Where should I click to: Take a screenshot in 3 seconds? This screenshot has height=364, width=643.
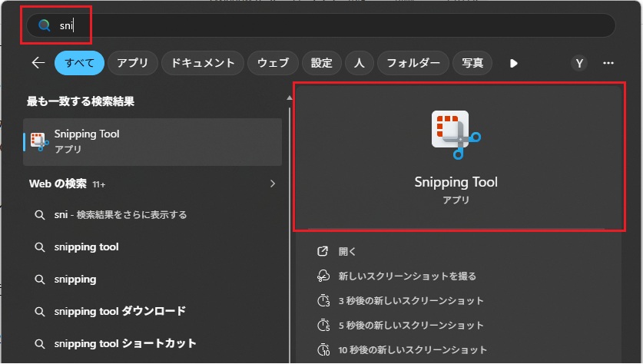[411, 300]
